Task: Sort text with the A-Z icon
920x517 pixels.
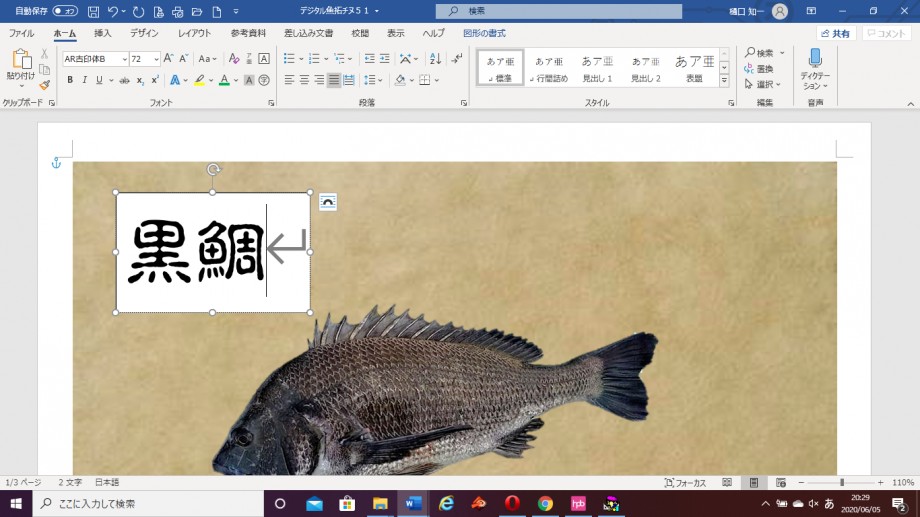Action: (435, 59)
